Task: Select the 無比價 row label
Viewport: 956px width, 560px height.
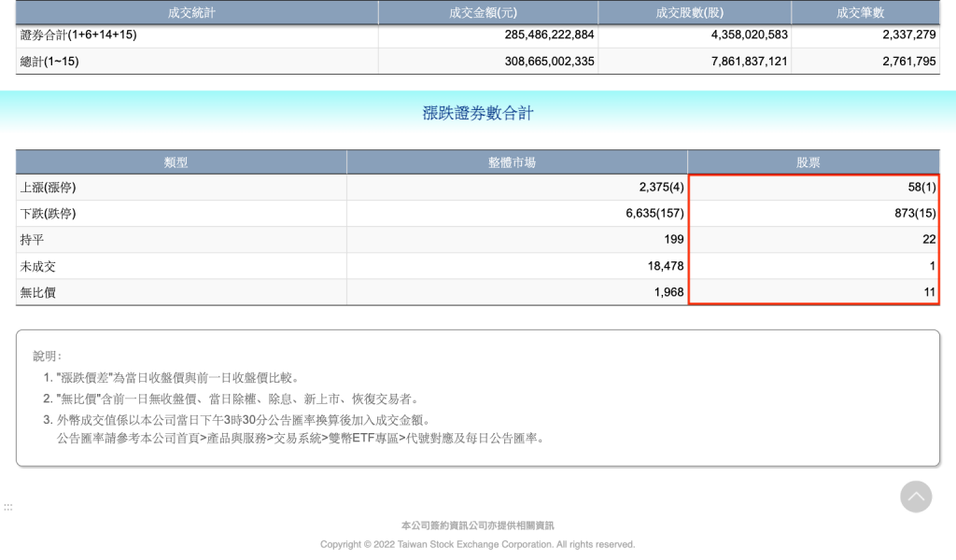Action: (x=37, y=292)
